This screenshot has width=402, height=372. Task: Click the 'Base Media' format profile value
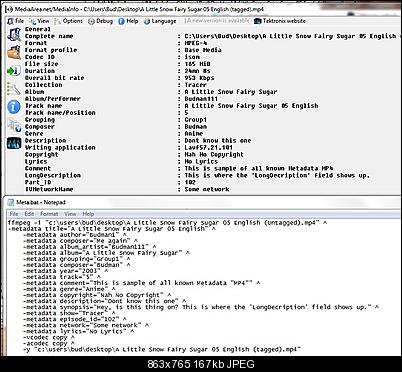tap(203, 50)
